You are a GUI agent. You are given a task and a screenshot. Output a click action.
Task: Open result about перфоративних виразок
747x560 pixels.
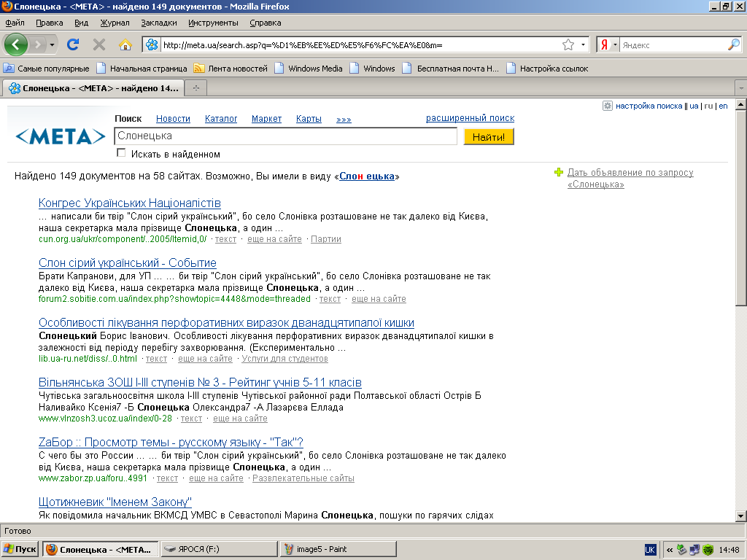pos(226,323)
